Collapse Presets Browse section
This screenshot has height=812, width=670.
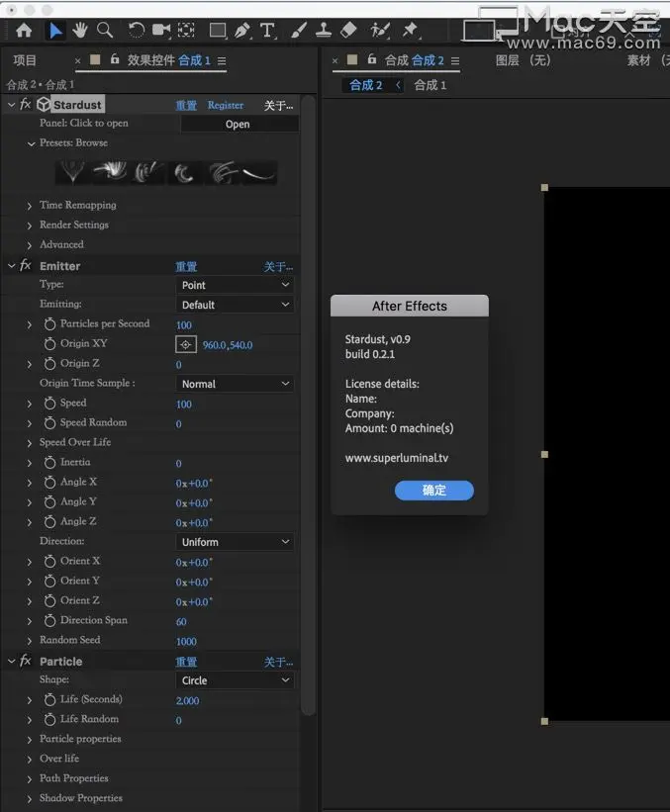[31, 143]
